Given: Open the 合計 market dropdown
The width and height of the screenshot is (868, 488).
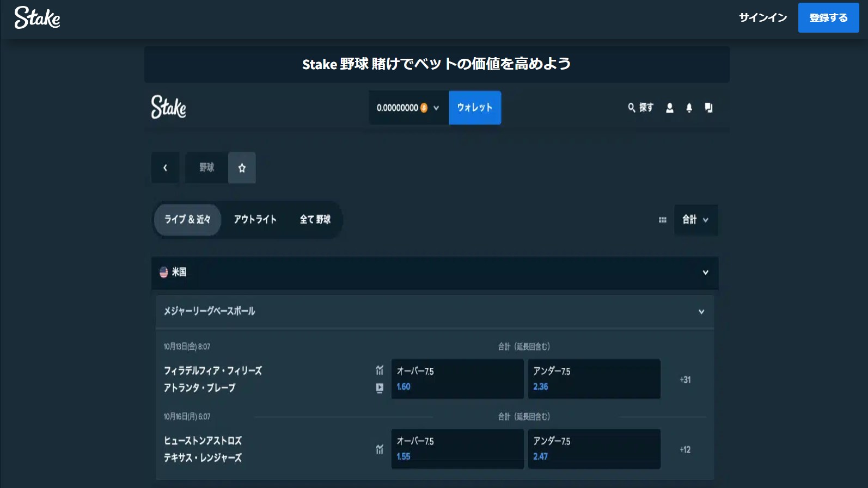Looking at the screenshot, I should pyautogui.click(x=695, y=220).
